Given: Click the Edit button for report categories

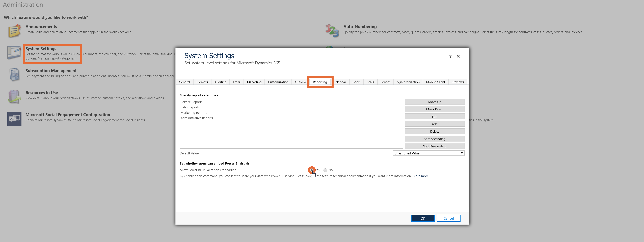Looking at the screenshot, I should [435, 116].
